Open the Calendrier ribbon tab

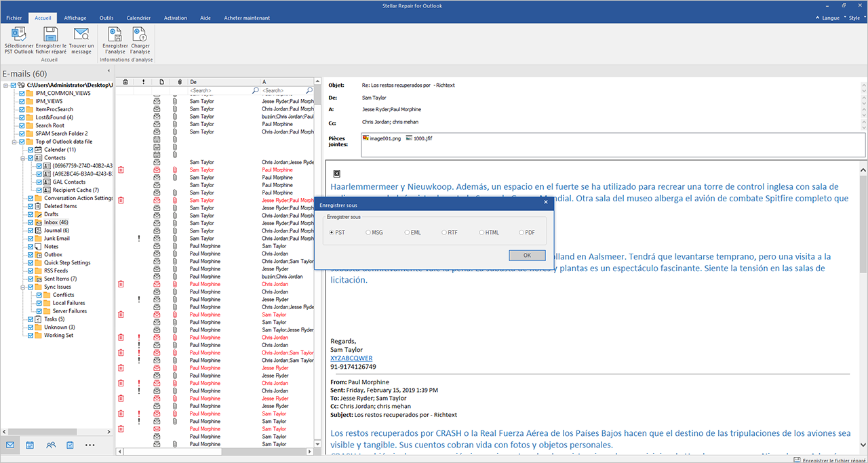[x=138, y=18]
